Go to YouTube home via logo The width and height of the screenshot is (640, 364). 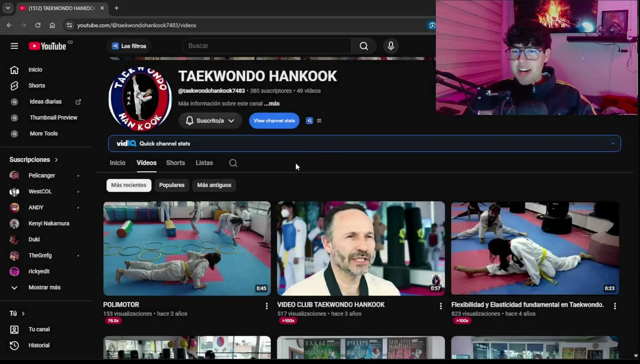48,46
